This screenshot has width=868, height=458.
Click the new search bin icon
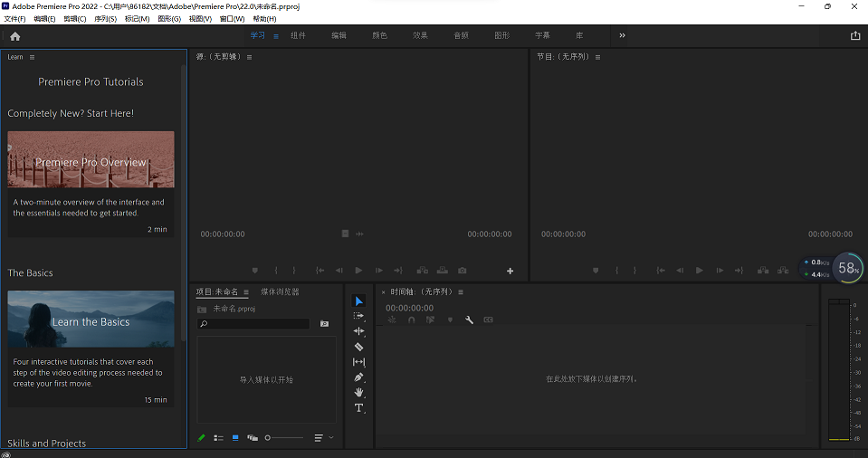click(x=324, y=323)
